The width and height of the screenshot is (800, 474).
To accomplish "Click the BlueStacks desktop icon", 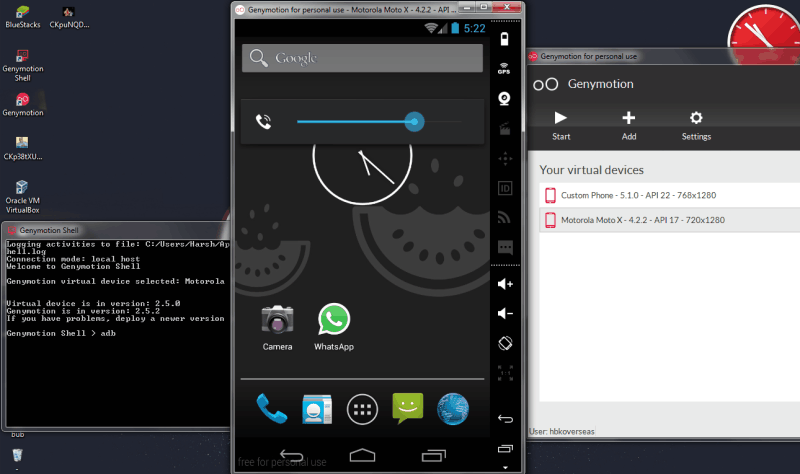I will [22, 17].
